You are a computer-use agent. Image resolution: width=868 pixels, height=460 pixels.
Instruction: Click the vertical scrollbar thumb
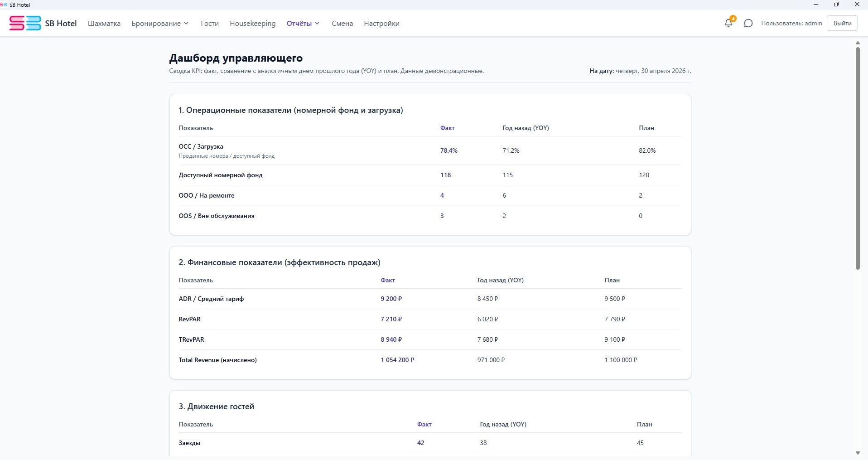tap(857, 158)
